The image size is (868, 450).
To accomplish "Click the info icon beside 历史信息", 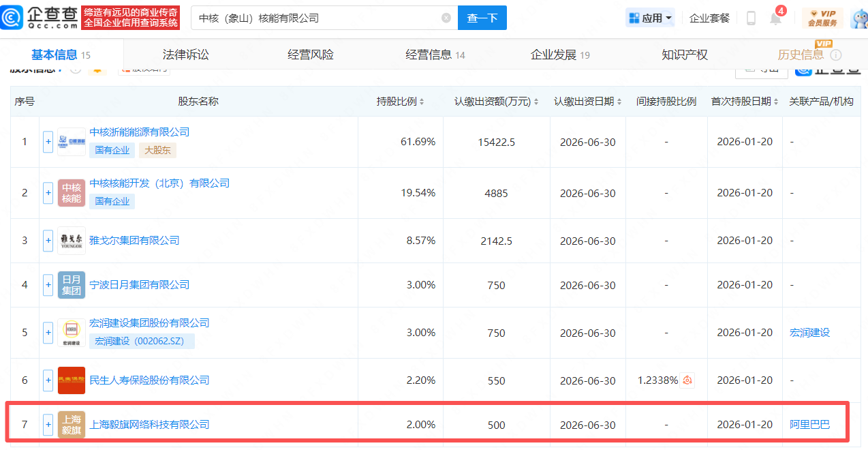I will [836, 55].
